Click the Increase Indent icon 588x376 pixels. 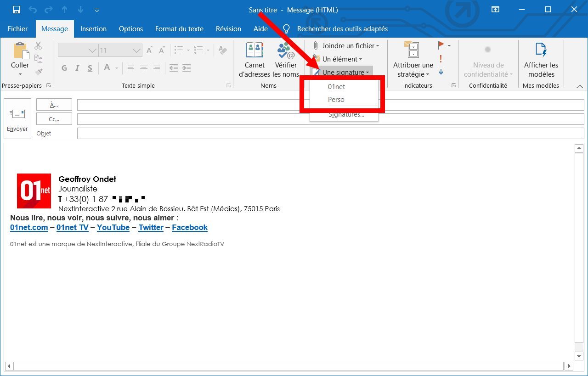pyautogui.click(x=187, y=68)
